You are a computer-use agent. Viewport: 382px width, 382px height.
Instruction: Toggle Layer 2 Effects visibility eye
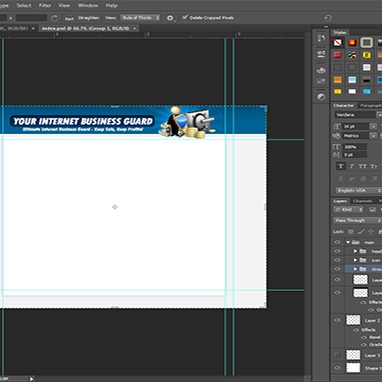tap(356, 330)
